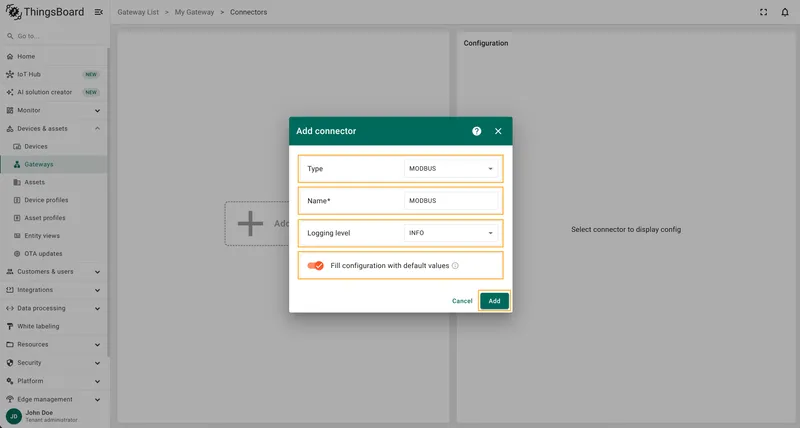This screenshot has width=800, height=428.
Task: Click the Data processing icon
Action: click(10, 308)
